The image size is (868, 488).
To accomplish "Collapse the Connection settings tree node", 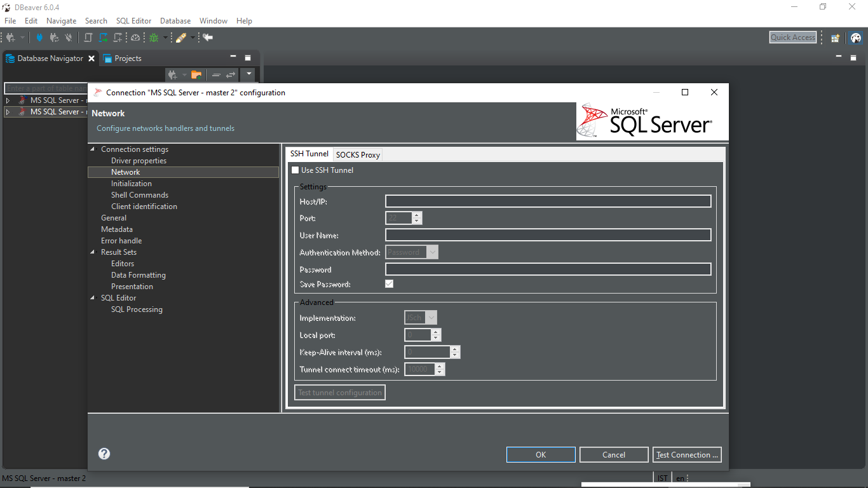I will pos(93,149).
